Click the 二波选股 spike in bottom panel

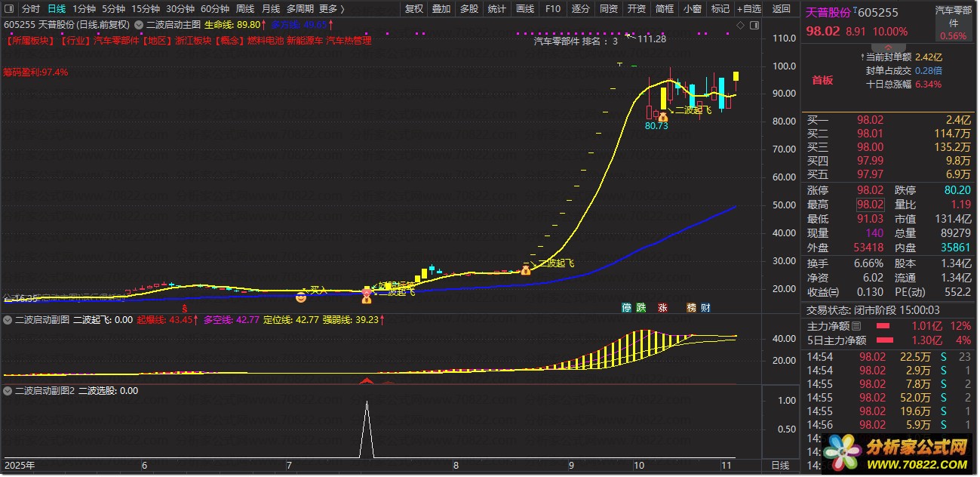[367, 429]
